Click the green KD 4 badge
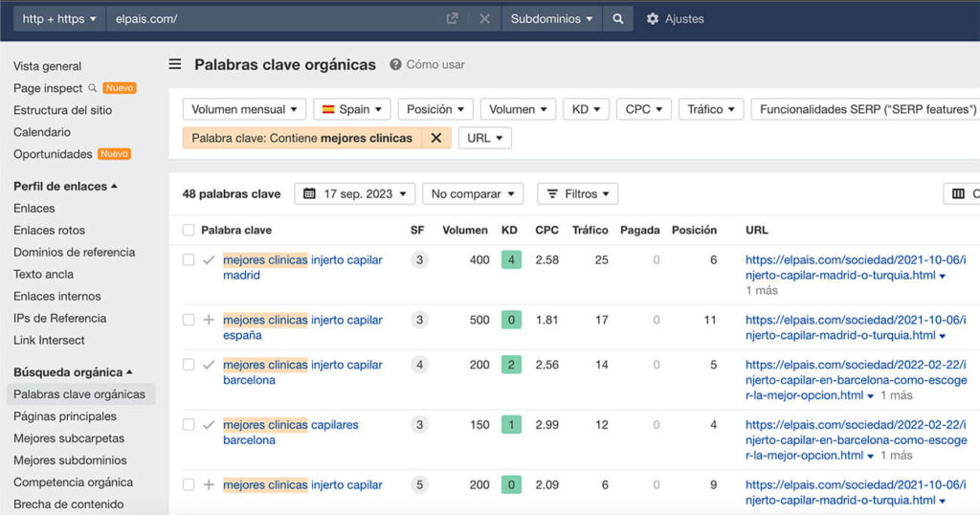 point(511,260)
